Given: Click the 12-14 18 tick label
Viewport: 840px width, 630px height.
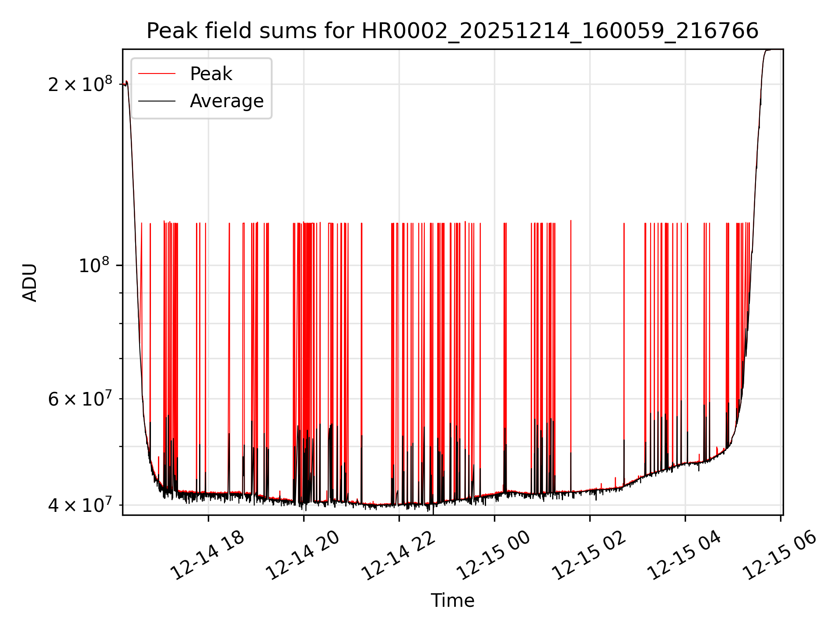Looking at the screenshot, I should click(x=207, y=555).
